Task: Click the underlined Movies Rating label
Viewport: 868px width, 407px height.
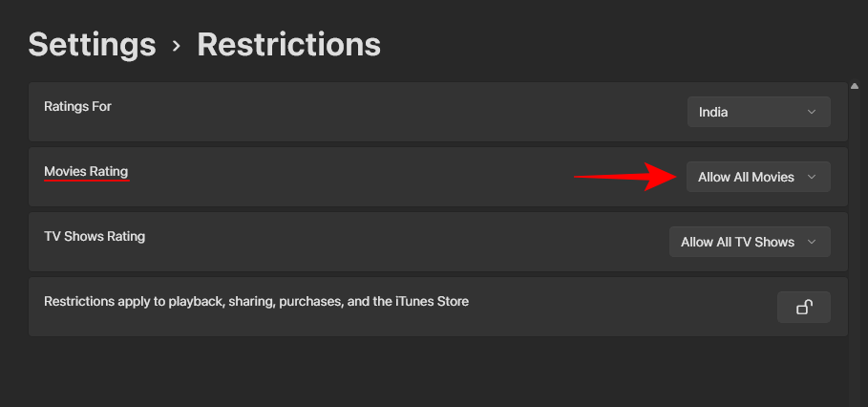Action: point(86,171)
